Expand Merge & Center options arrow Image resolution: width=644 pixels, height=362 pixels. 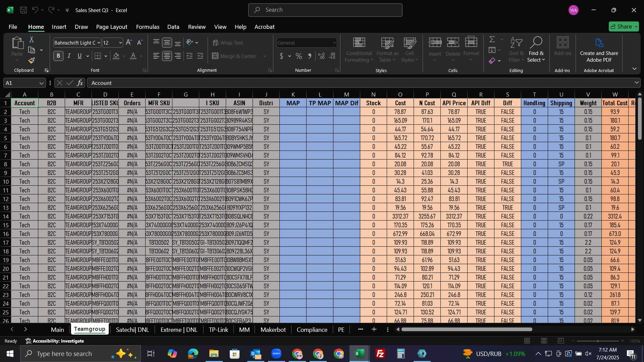tap(265, 56)
